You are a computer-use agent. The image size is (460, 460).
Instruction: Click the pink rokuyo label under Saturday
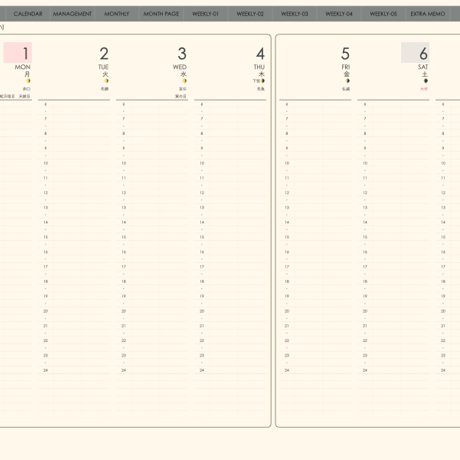(x=424, y=89)
